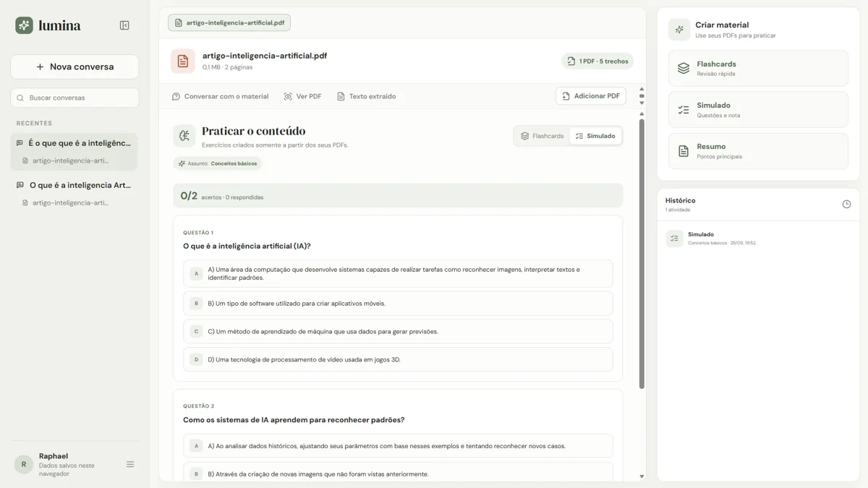Click the "1 atividade" history count
Image resolution: width=868 pixels, height=488 pixels.
pos(678,210)
